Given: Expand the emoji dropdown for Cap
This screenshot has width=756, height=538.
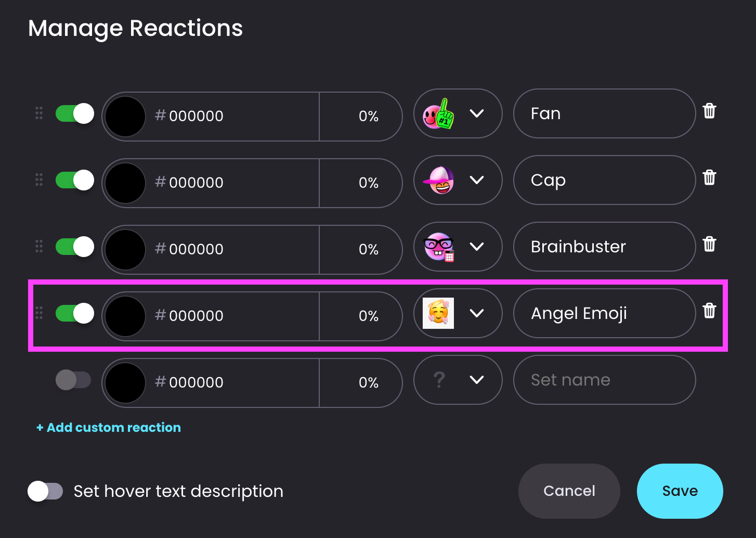Looking at the screenshot, I should (477, 180).
